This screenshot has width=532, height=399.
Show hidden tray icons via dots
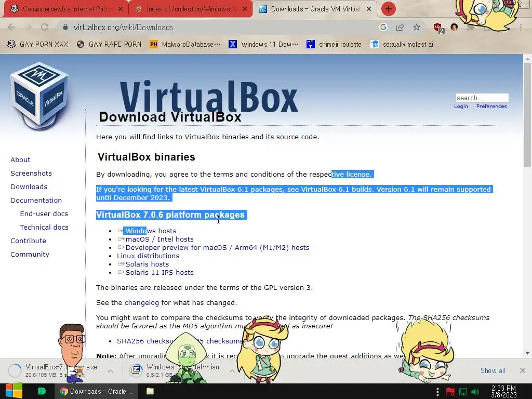(x=437, y=392)
